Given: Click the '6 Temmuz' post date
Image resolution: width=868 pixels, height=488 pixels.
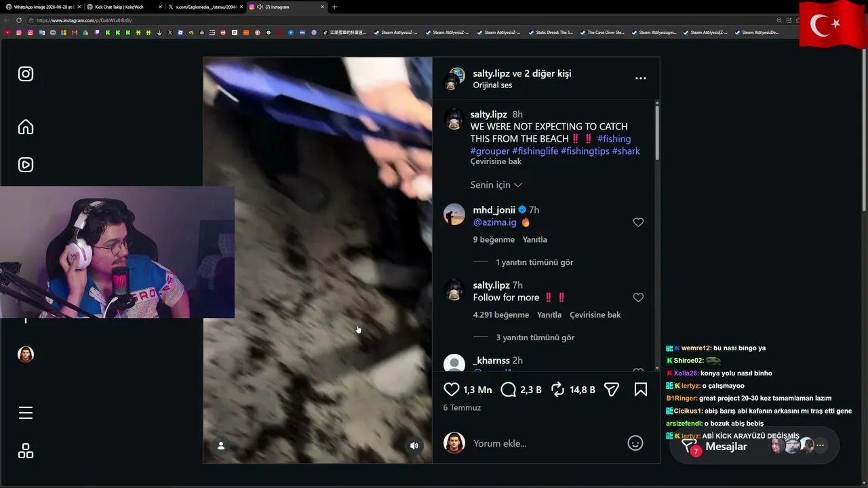Looking at the screenshot, I should [462, 408].
